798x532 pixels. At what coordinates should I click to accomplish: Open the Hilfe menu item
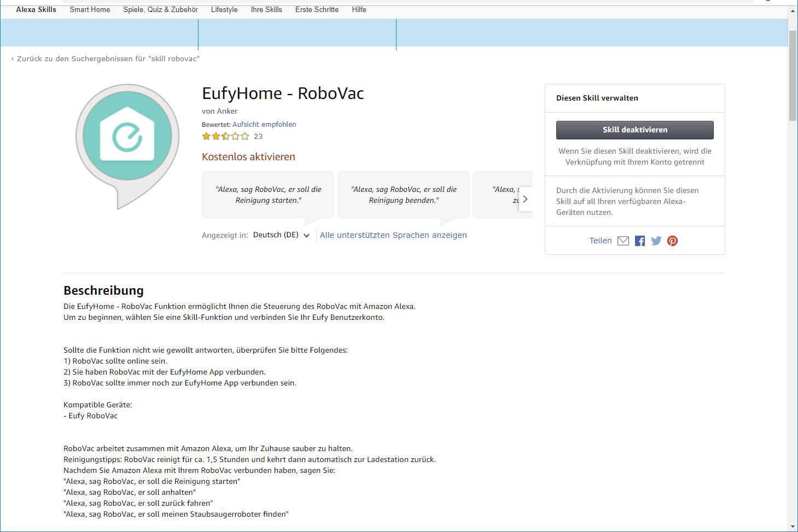(x=359, y=9)
